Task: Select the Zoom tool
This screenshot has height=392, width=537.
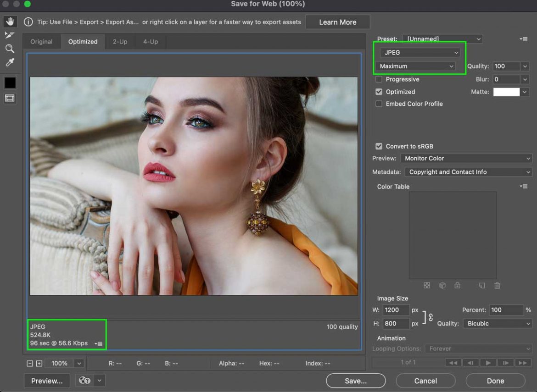Action: coord(10,49)
